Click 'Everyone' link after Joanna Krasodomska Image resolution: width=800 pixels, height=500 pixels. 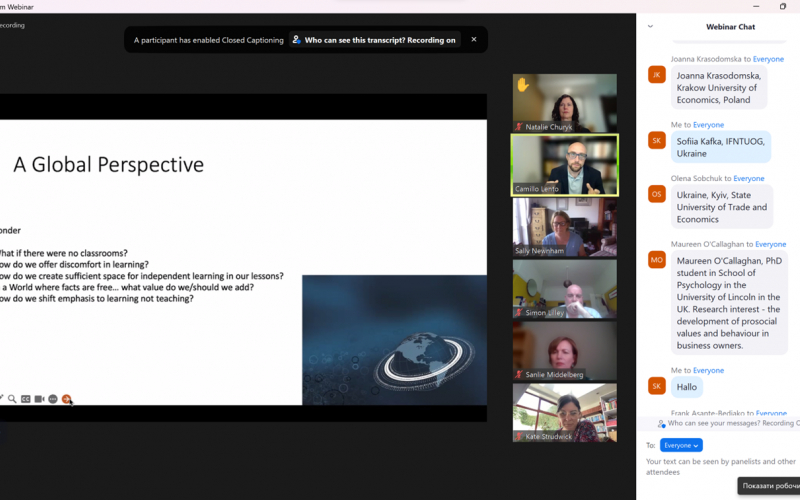point(768,59)
